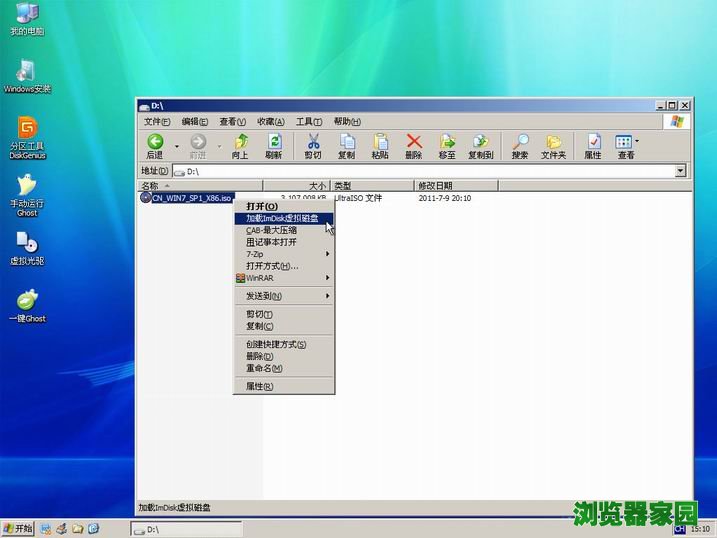Viewport: 717px width, 538px height.
Task: Open 一键Ghost desktop icon
Action: click(28, 303)
